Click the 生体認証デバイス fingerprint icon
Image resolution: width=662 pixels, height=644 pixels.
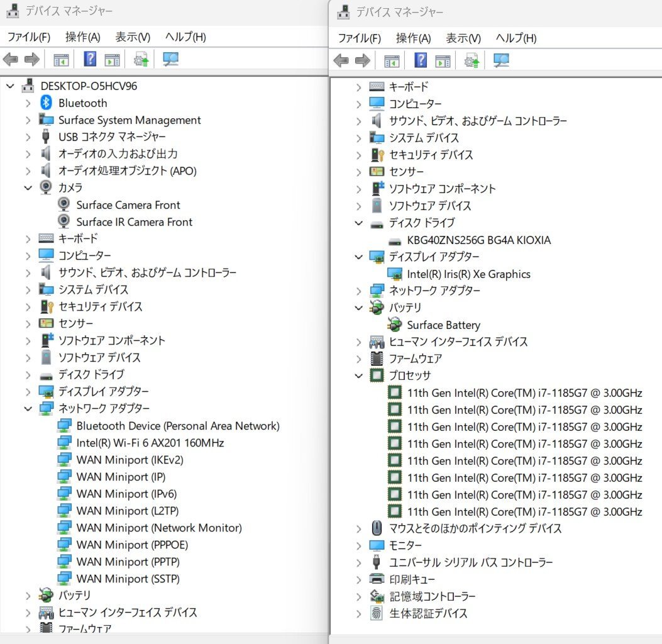[377, 613]
